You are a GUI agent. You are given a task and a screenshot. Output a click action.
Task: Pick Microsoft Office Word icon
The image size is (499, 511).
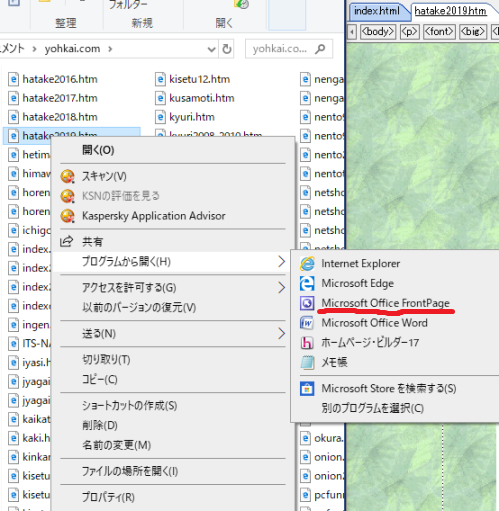point(307,323)
